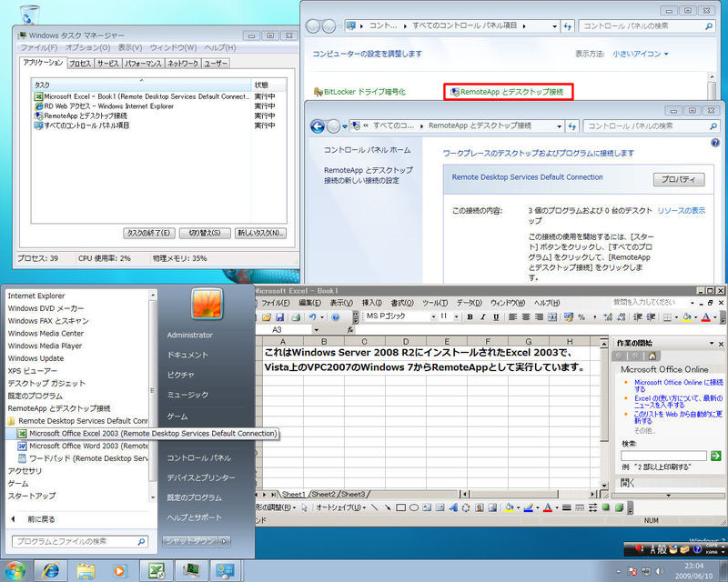
Task: Insert a diagram from the drawing toolbar
Action: point(466,507)
